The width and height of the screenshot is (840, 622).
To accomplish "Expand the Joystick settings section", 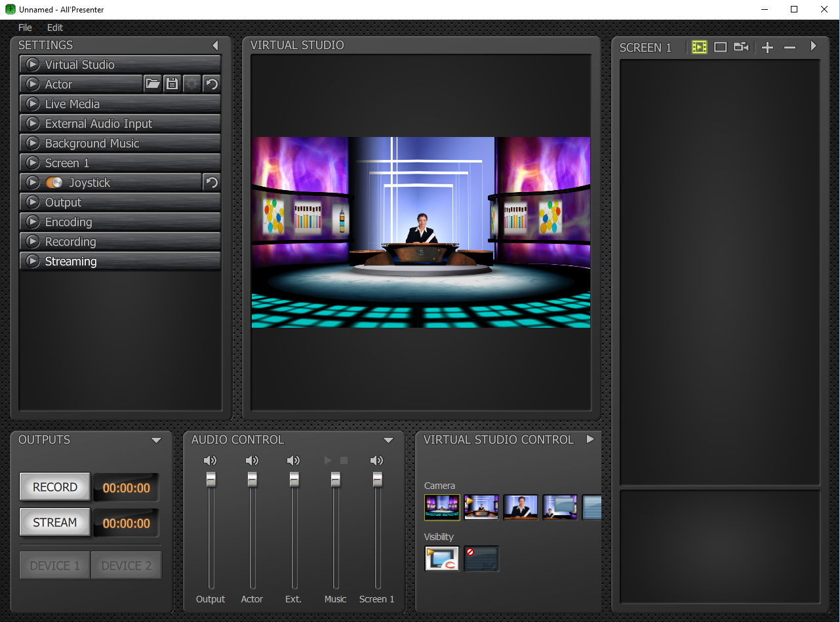I will pos(32,182).
